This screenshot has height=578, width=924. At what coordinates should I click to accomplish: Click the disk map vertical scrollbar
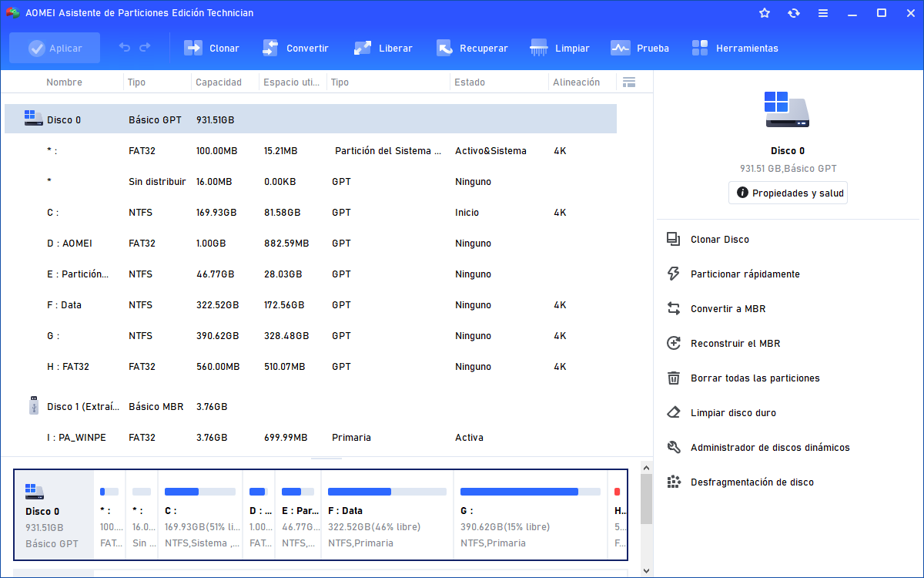pos(646,499)
